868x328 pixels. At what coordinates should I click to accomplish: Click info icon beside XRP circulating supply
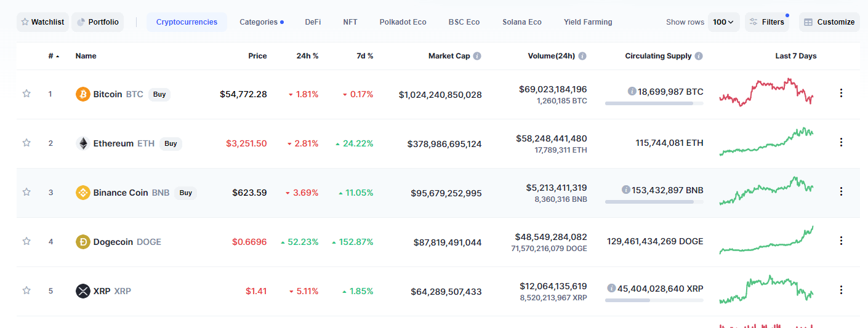[x=611, y=288]
